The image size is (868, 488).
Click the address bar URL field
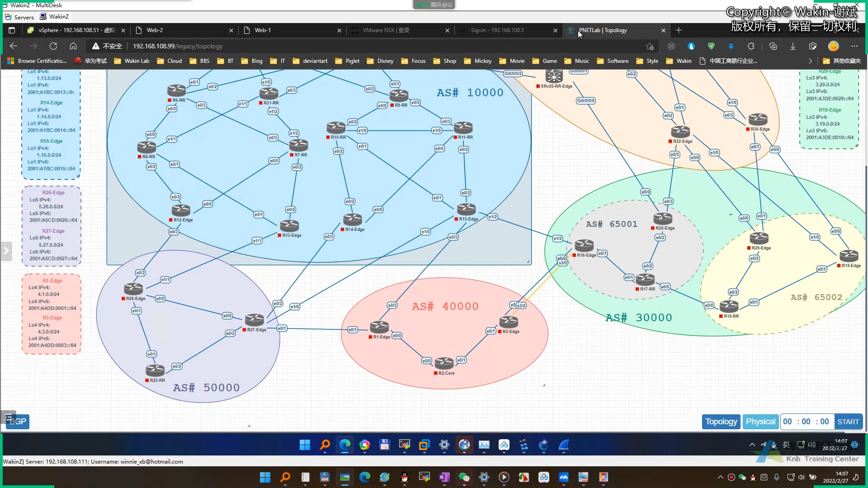384,46
